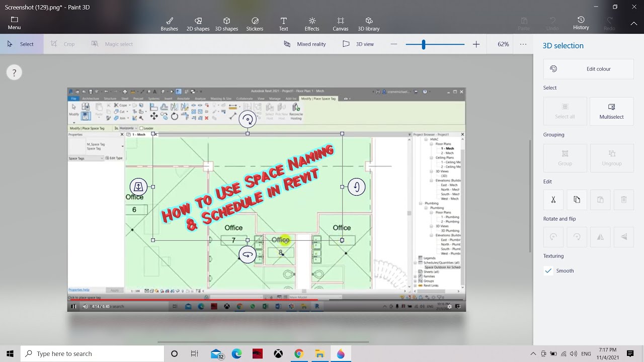Copy the selected object
This screenshot has height=362, width=644.
pos(577,200)
